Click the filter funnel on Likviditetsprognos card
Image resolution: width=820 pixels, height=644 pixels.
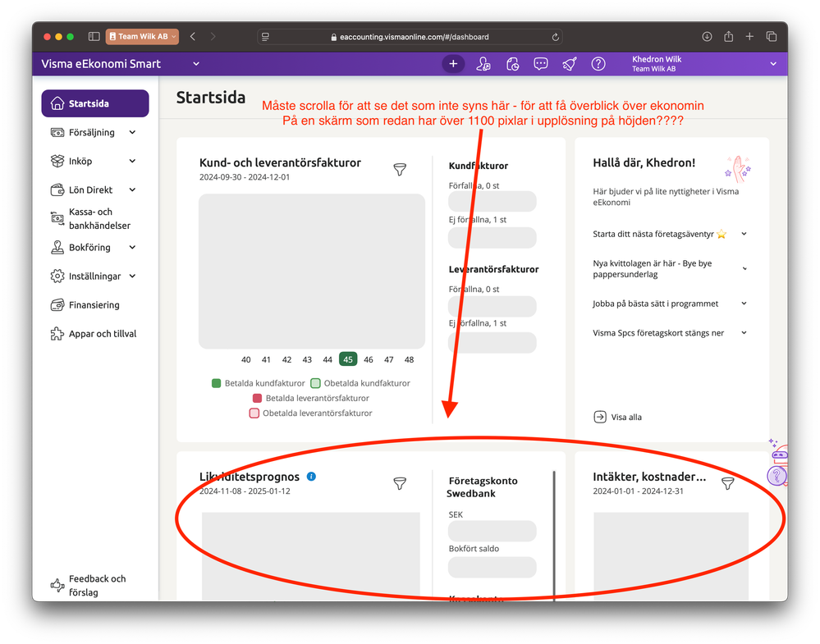[x=400, y=483]
